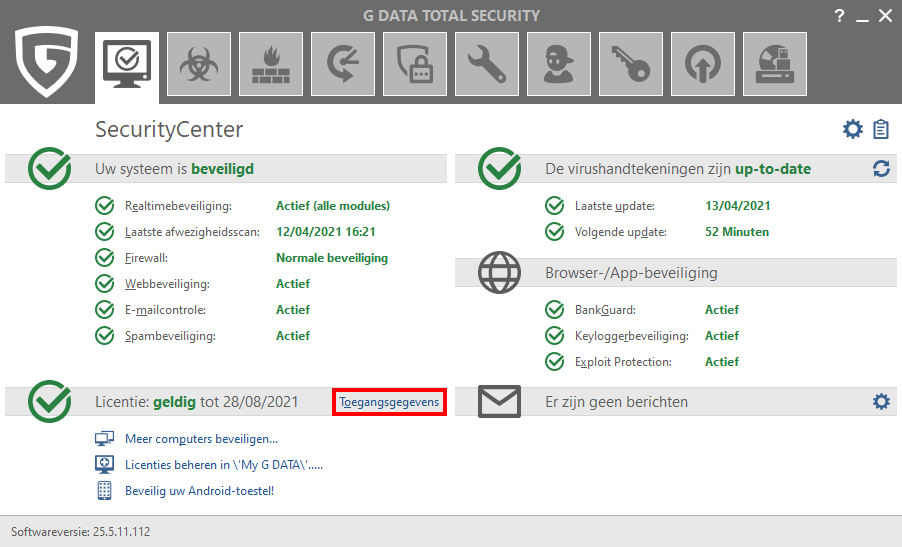The image size is (902, 547).
Task: Click the Spambeveiliging label
Action: [x=170, y=335]
